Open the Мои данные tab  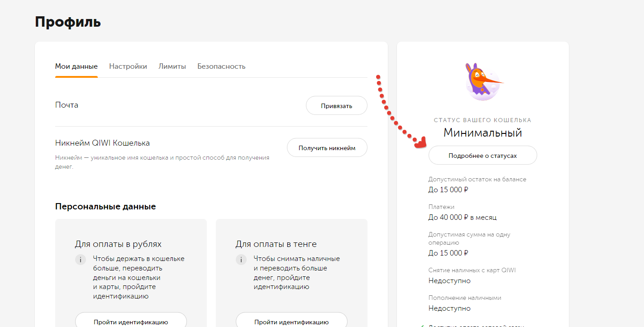[x=76, y=66]
